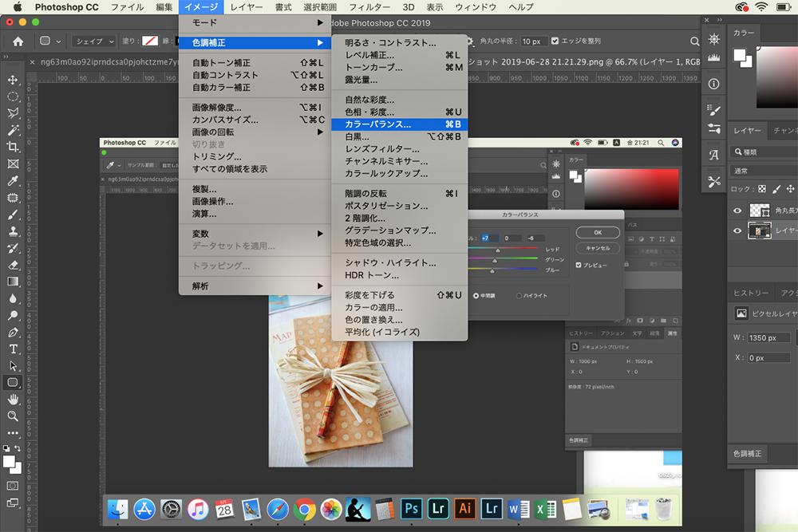Choose トーンカーブ from adjustments submenu

click(x=400, y=67)
